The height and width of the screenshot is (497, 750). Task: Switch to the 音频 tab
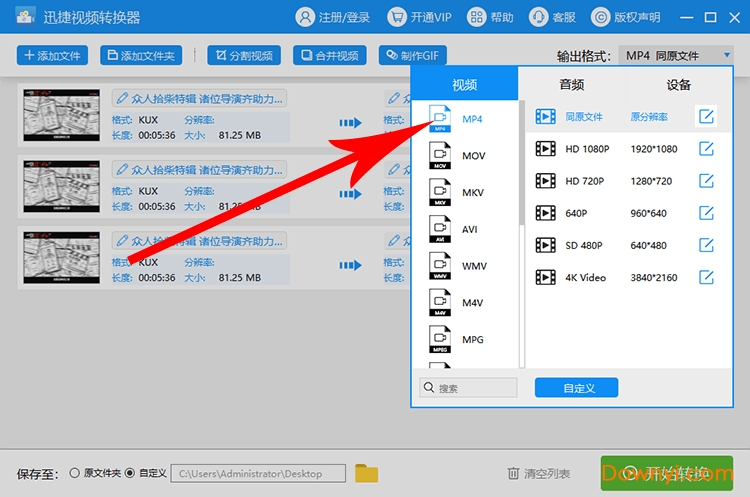tap(572, 84)
